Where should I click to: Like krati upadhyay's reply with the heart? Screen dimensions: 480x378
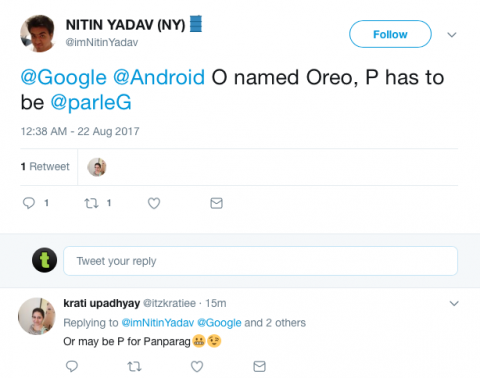pyautogui.click(x=197, y=366)
